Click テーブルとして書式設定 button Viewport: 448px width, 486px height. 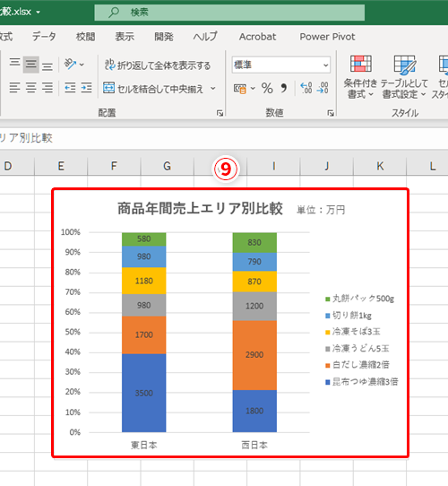pos(404,77)
